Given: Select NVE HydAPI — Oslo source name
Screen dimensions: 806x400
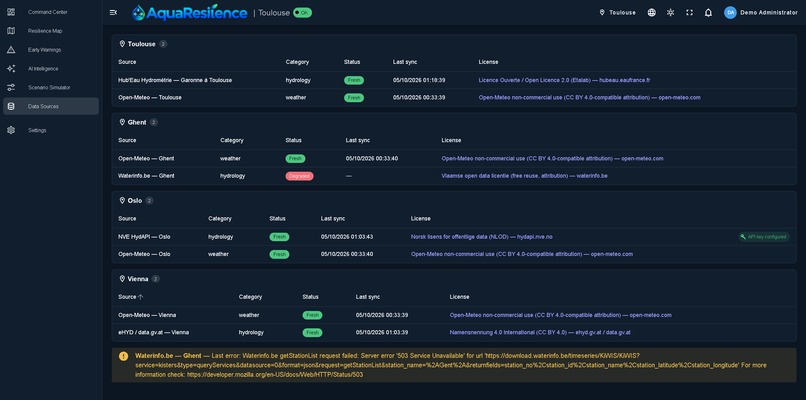Looking at the screenshot, I should click(144, 237).
